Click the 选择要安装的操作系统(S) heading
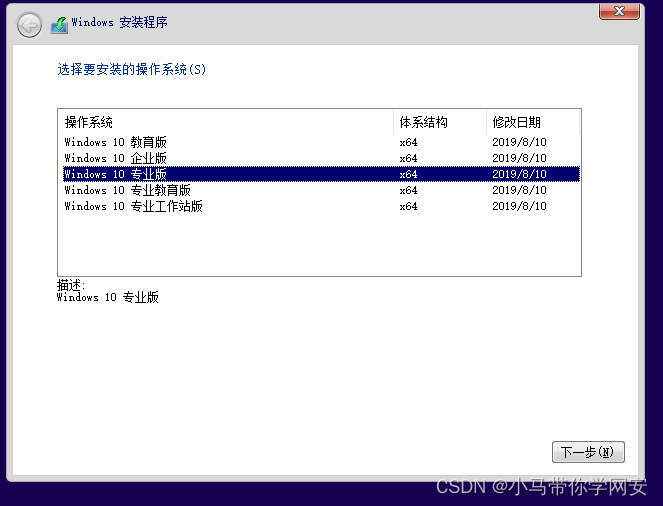This screenshot has width=663, height=506. coord(132,69)
